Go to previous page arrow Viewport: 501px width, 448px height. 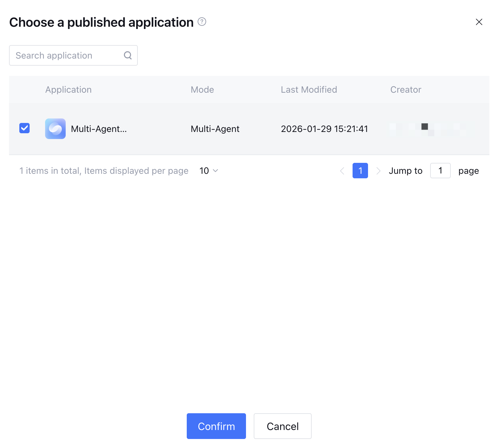pyautogui.click(x=342, y=171)
